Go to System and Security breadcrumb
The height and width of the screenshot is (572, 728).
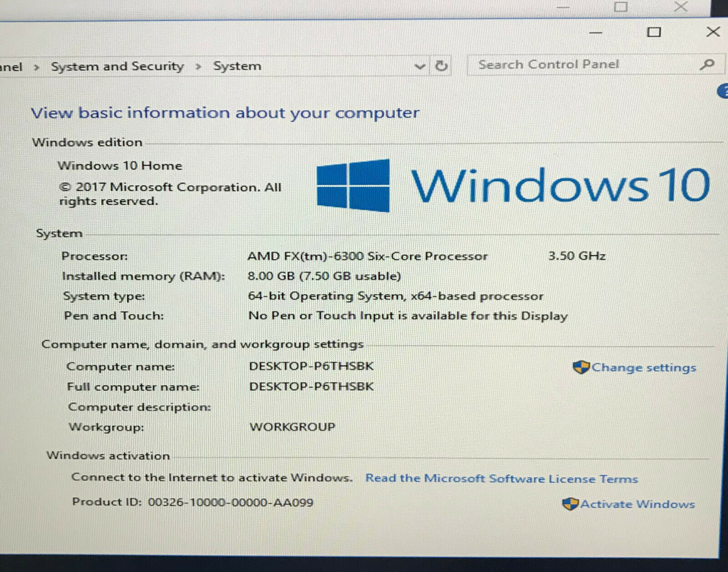(x=117, y=66)
